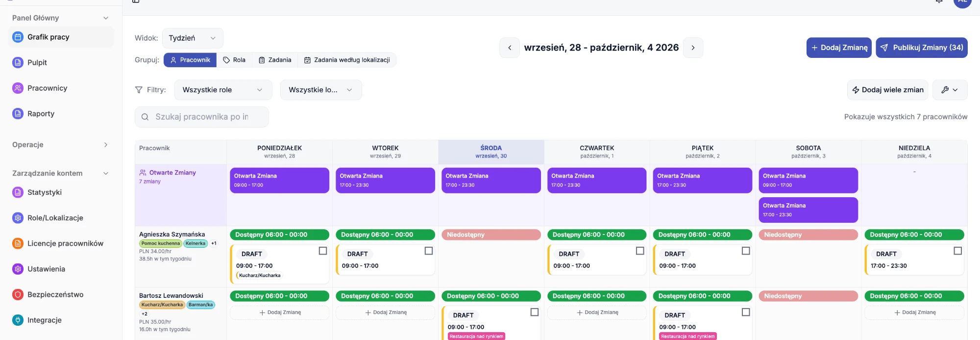
Task: Tick Agnieszka's Thursday draft shift checkbox
Action: [x=640, y=251]
